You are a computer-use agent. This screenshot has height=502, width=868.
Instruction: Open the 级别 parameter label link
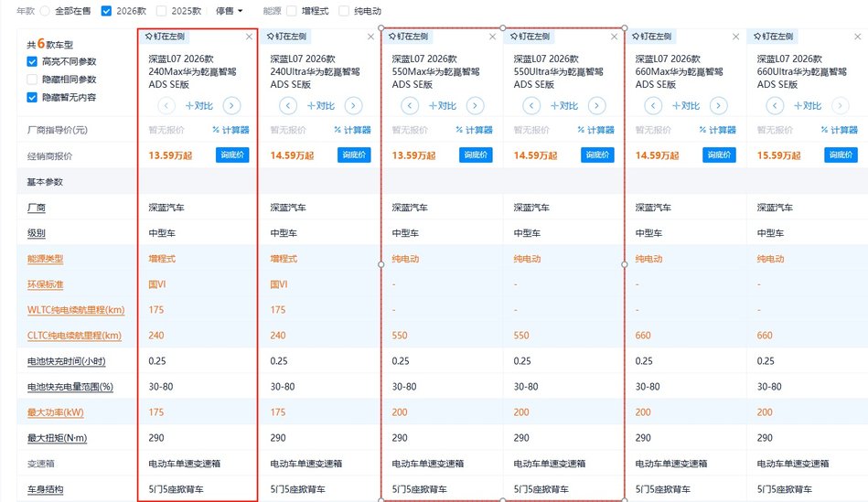(x=37, y=233)
